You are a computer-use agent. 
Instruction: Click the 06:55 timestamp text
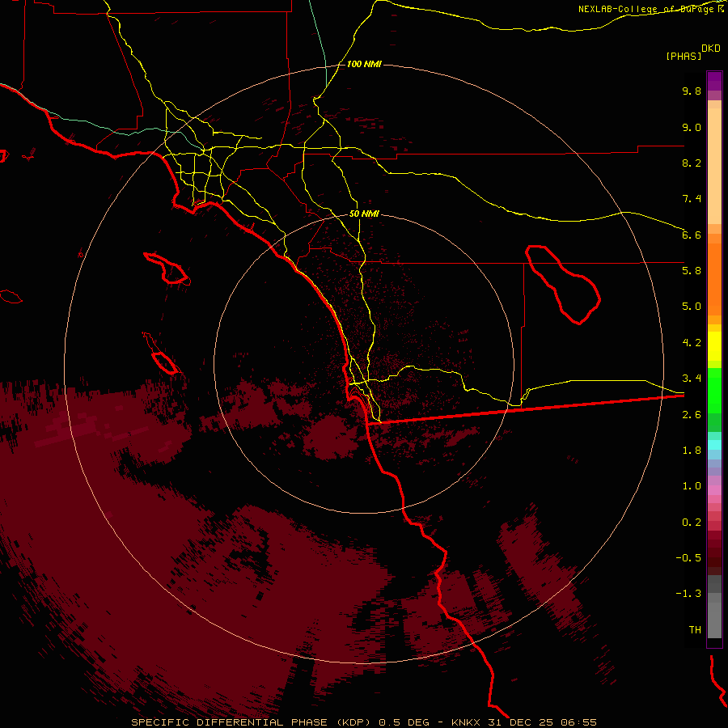[x=578, y=722]
